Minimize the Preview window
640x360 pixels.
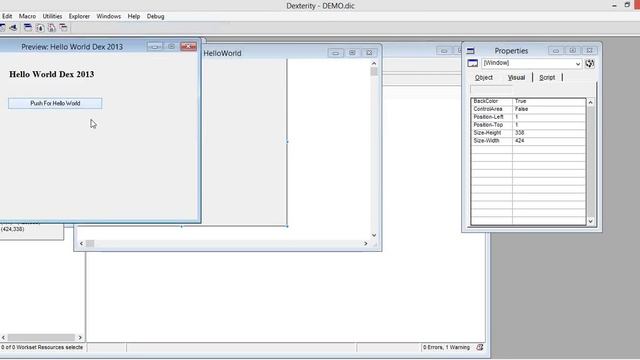[x=155, y=47]
